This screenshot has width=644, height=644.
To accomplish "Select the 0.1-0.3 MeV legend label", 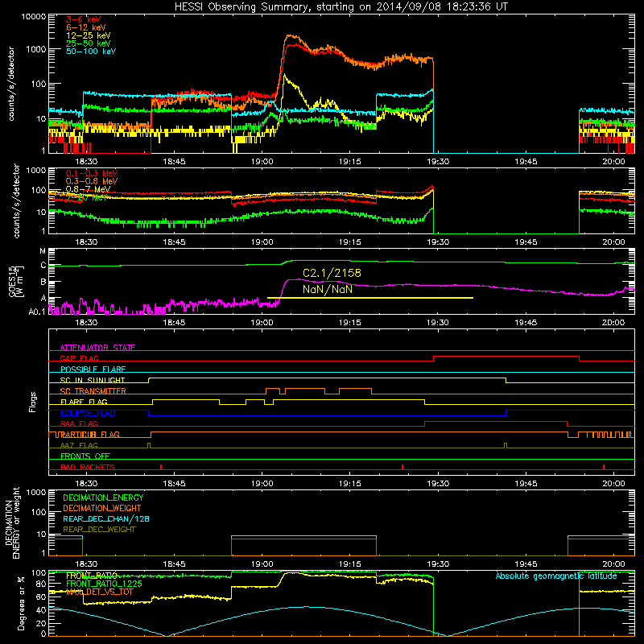I will 92,173.
